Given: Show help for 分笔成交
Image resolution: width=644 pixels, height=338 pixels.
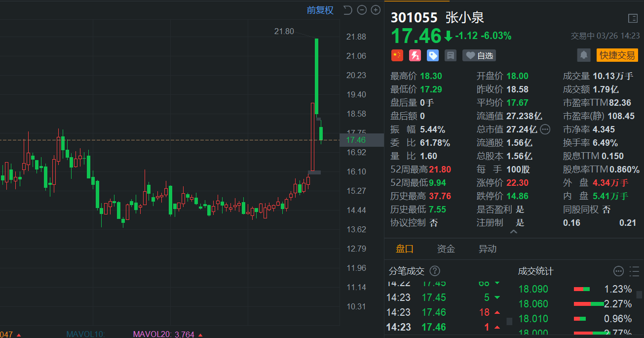Looking at the screenshot, I should (x=435, y=271).
